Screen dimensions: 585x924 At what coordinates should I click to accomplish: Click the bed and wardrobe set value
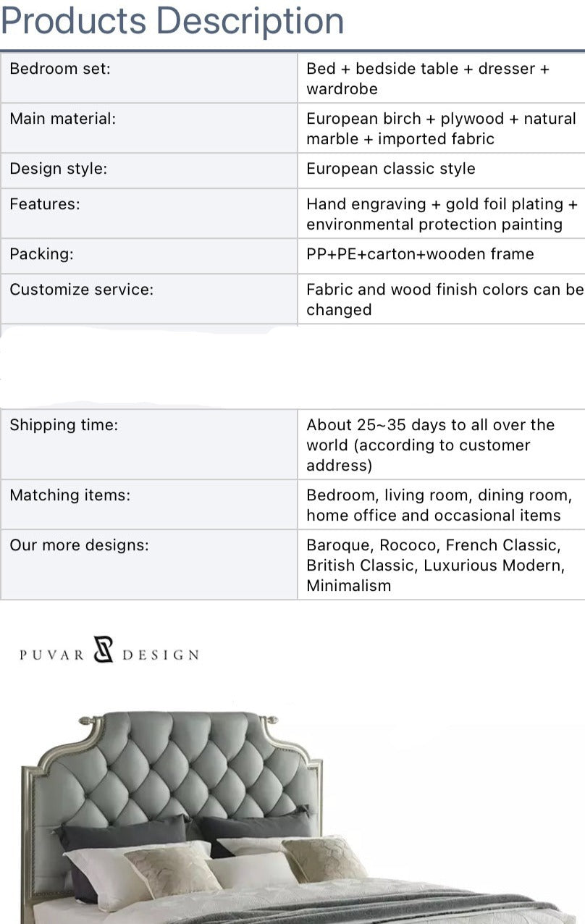(x=428, y=78)
